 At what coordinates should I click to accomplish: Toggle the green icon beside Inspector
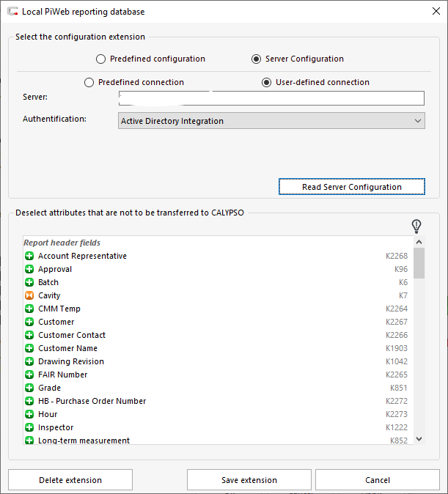tap(29, 427)
